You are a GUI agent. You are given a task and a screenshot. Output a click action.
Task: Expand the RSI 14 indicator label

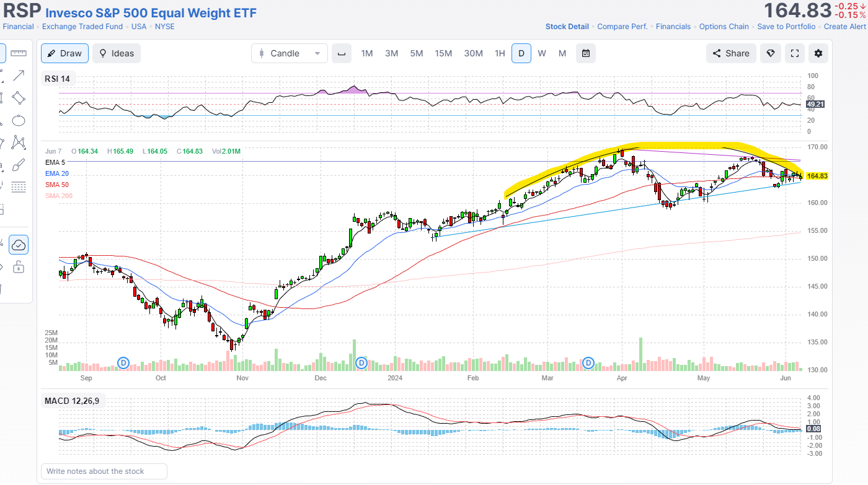tap(58, 79)
